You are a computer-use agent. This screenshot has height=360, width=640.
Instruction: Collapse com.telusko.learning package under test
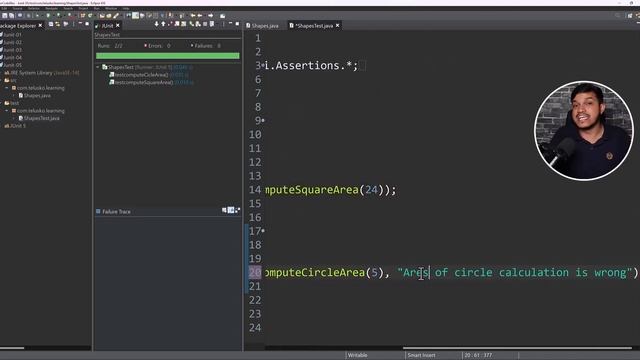tap(7, 111)
